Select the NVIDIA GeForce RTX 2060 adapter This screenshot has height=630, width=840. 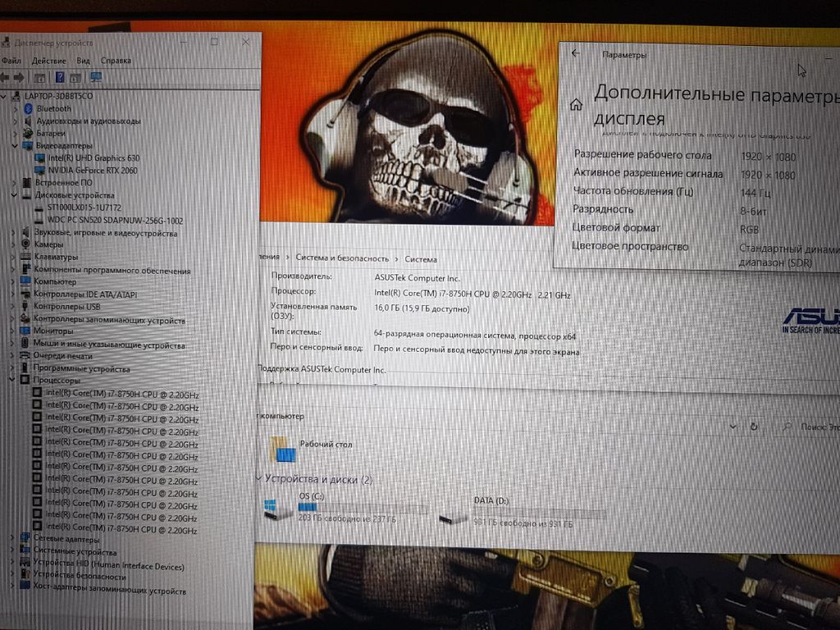click(92, 171)
